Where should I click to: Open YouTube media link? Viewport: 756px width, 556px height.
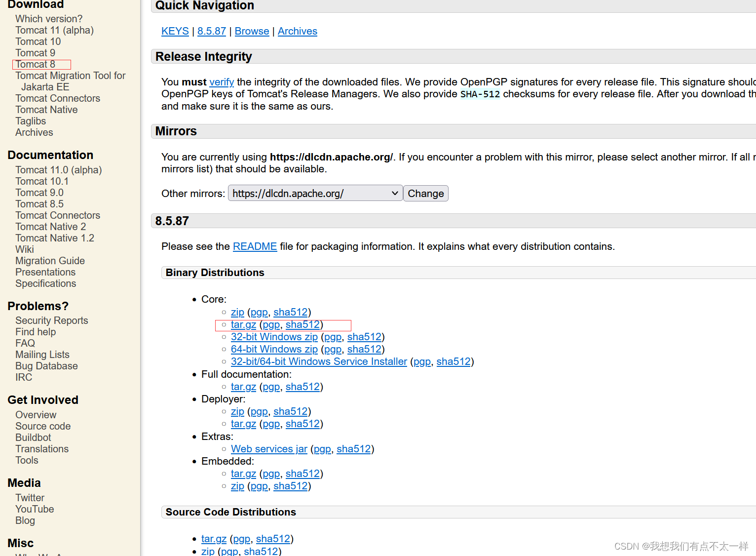pyautogui.click(x=35, y=509)
